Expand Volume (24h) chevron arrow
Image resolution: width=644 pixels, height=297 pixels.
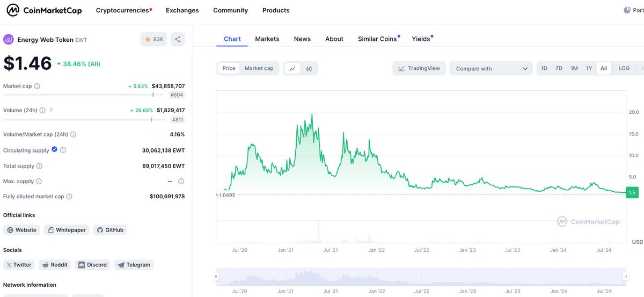[x=52, y=110]
